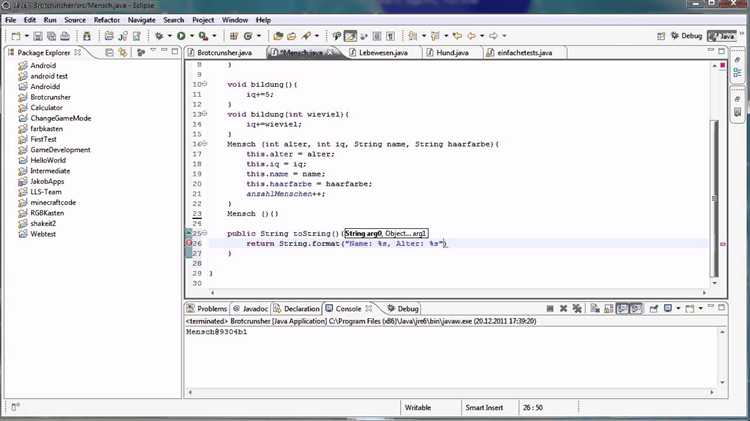The image size is (750, 421).
Task: Click the Save All toolbar icon
Action: (x=51, y=36)
